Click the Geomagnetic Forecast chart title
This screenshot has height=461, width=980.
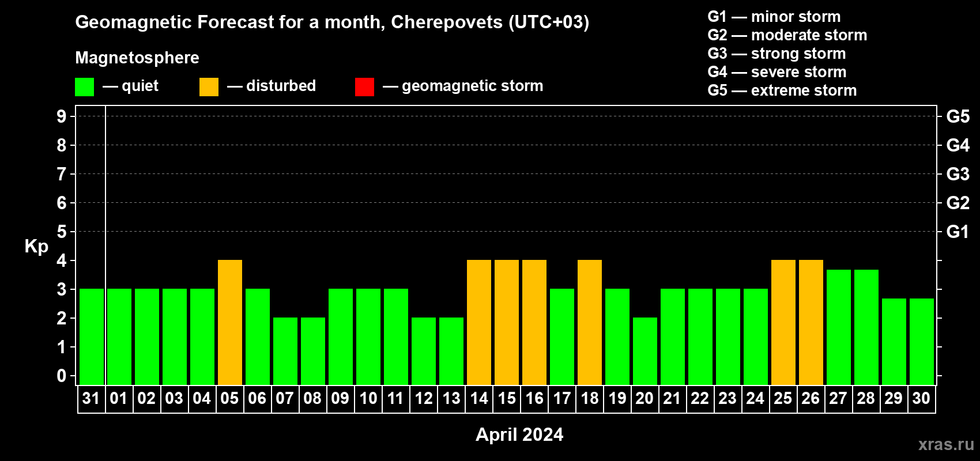[x=332, y=22]
